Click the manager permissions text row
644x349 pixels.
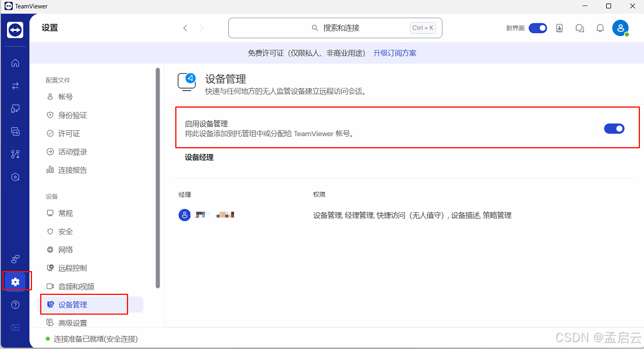click(x=412, y=215)
